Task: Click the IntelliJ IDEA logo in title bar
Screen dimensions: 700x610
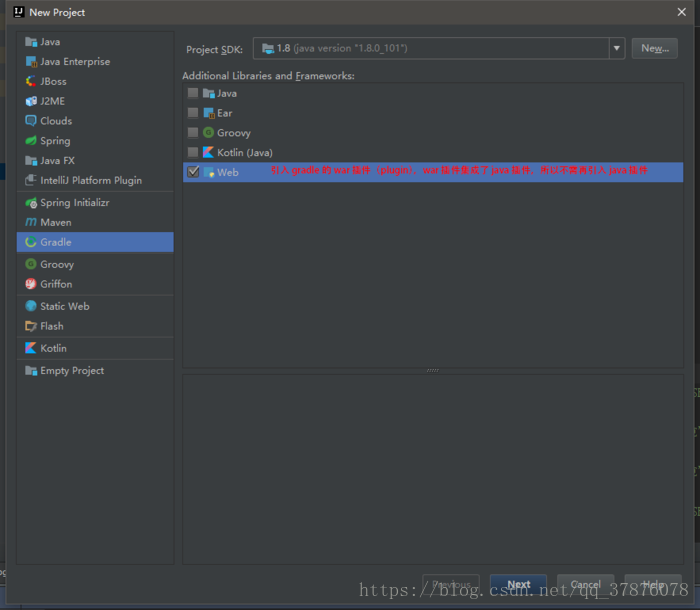Action: pyautogui.click(x=19, y=12)
